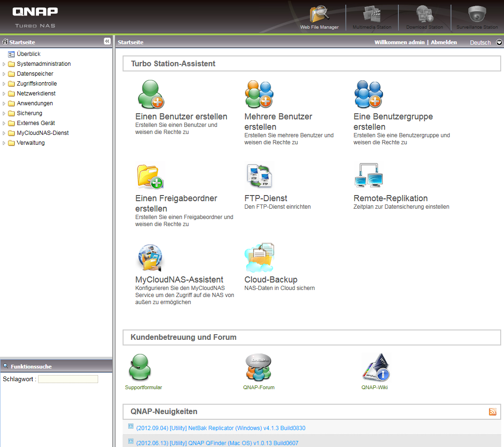The height and width of the screenshot is (447, 504).
Task: Select Sicherung in the navigation tree
Action: tap(29, 113)
